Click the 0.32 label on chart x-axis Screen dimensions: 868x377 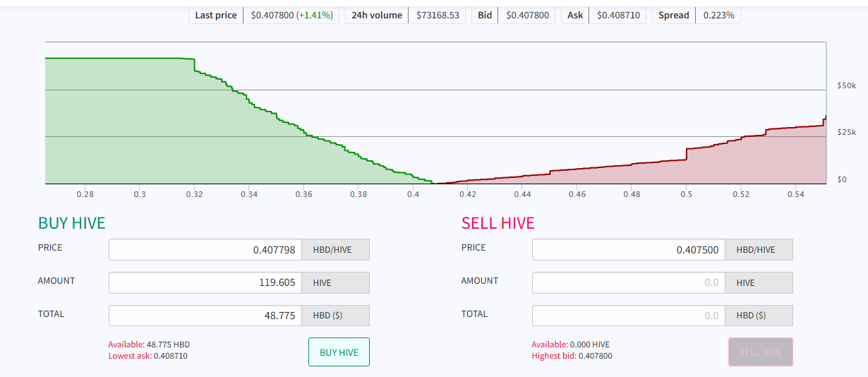click(194, 193)
